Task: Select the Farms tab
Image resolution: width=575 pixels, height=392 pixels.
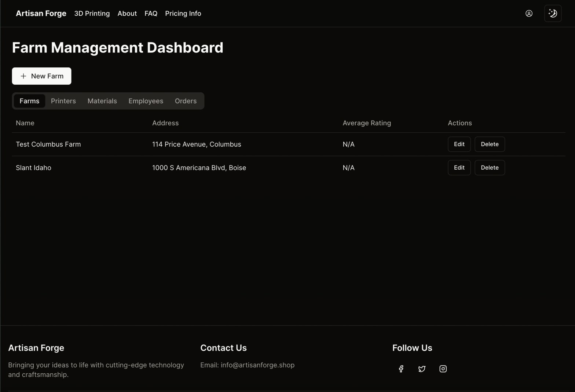Action: click(x=29, y=101)
